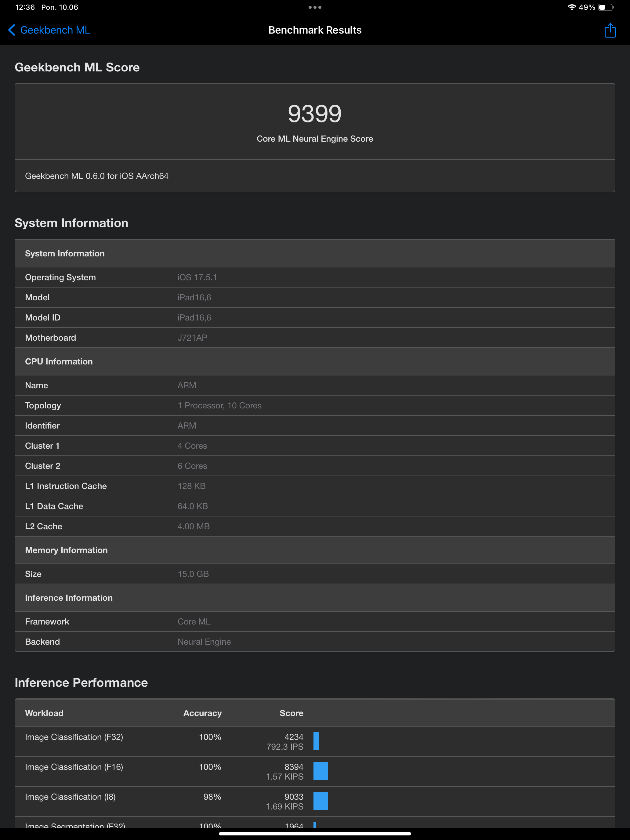Tap the Topology row showing 10 Cores

(x=314, y=406)
